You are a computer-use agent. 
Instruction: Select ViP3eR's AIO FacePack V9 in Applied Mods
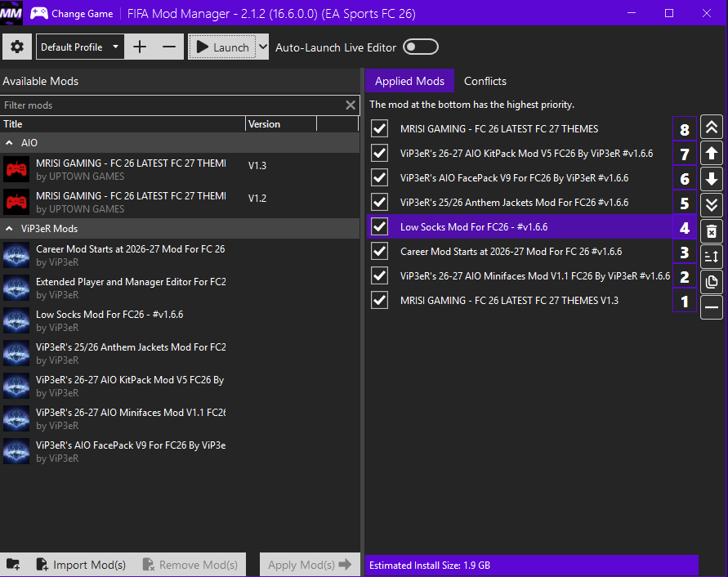(x=515, y=178)
